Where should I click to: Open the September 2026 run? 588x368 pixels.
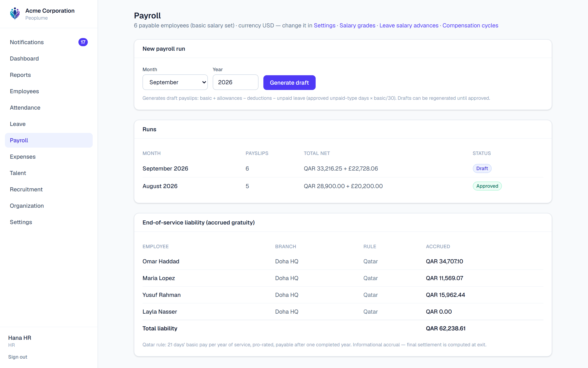165,168
